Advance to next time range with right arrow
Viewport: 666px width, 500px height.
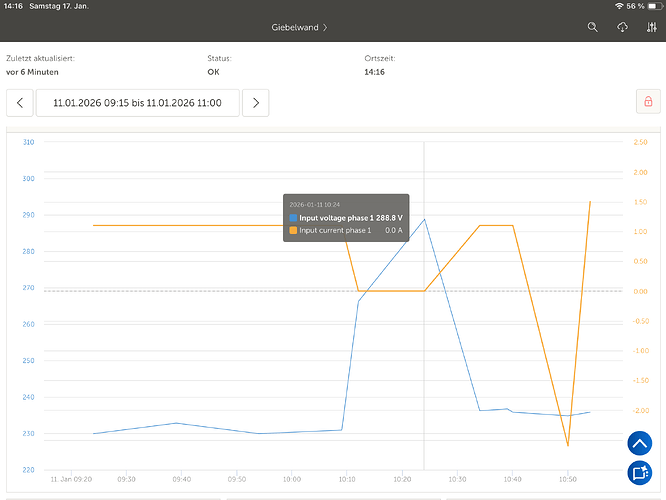[256, 102]
